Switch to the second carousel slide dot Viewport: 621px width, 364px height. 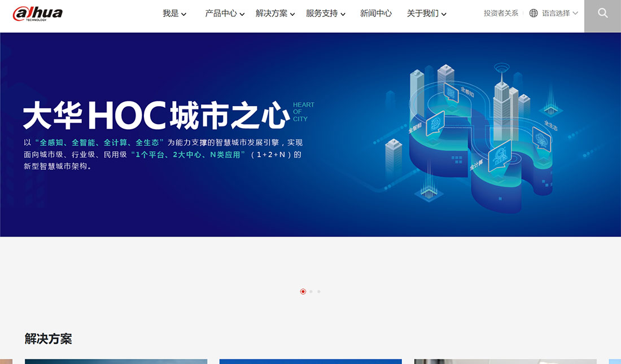[311, 292]
